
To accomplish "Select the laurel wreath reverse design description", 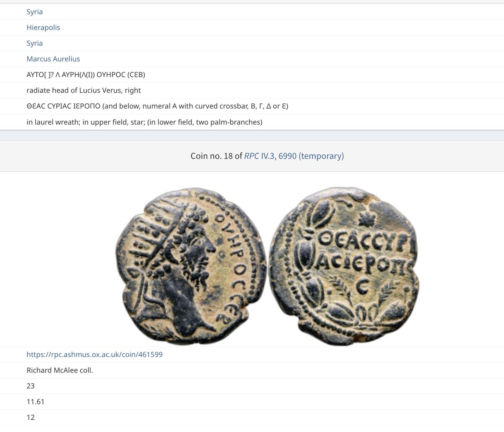I will [x=144, y=122].
